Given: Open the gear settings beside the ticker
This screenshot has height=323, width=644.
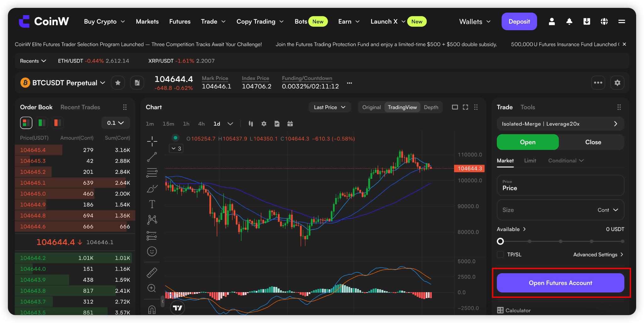Looking at the screenshot, I should [617, 83].
